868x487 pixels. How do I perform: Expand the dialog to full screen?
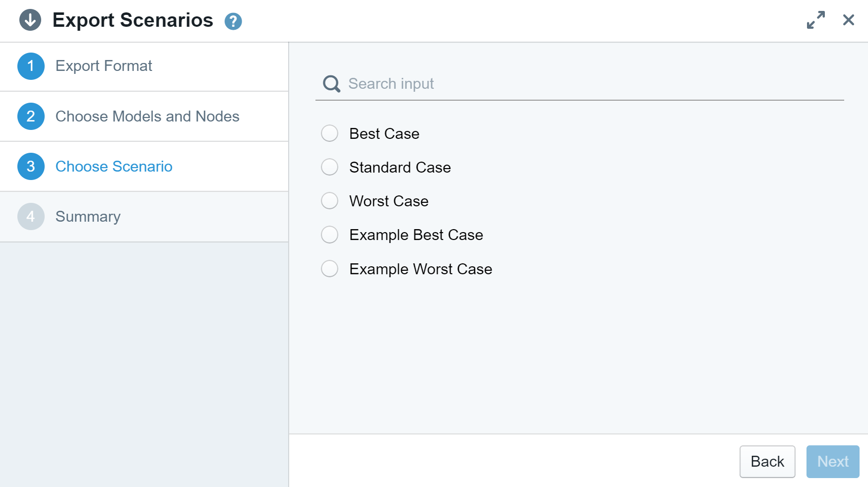point(815,20)
